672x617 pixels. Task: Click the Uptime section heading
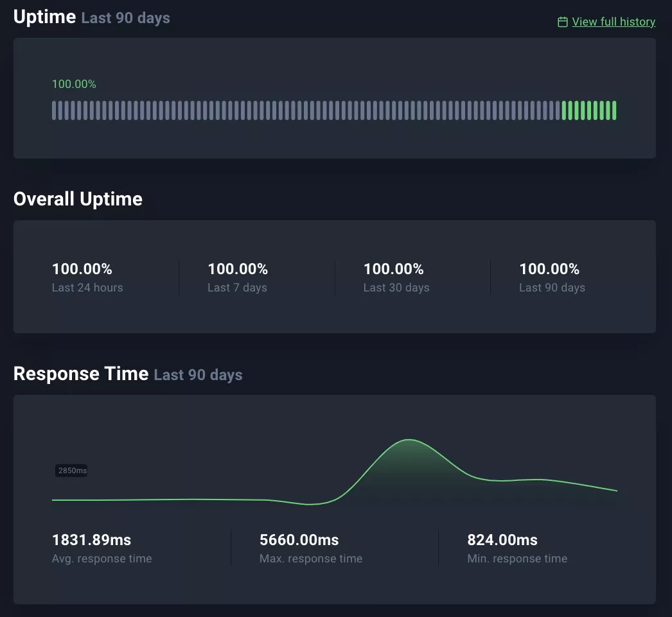[45, 17]
